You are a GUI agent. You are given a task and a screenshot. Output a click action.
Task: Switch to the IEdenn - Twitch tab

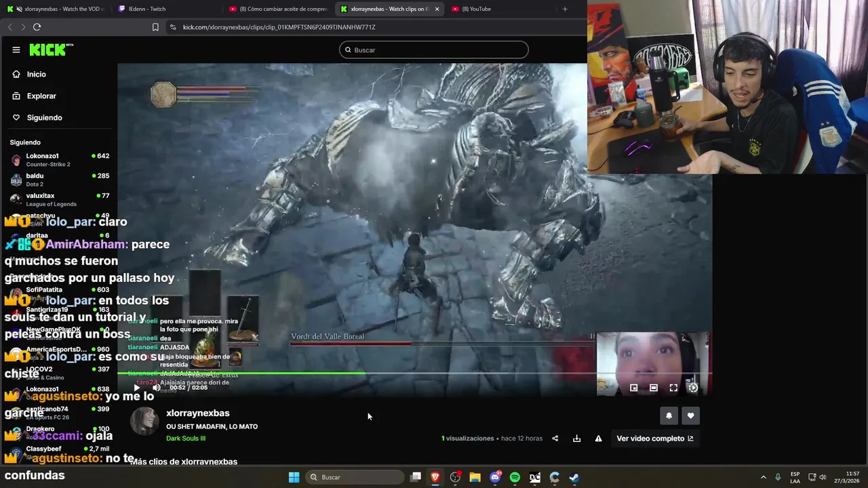(x=166, y=9)
